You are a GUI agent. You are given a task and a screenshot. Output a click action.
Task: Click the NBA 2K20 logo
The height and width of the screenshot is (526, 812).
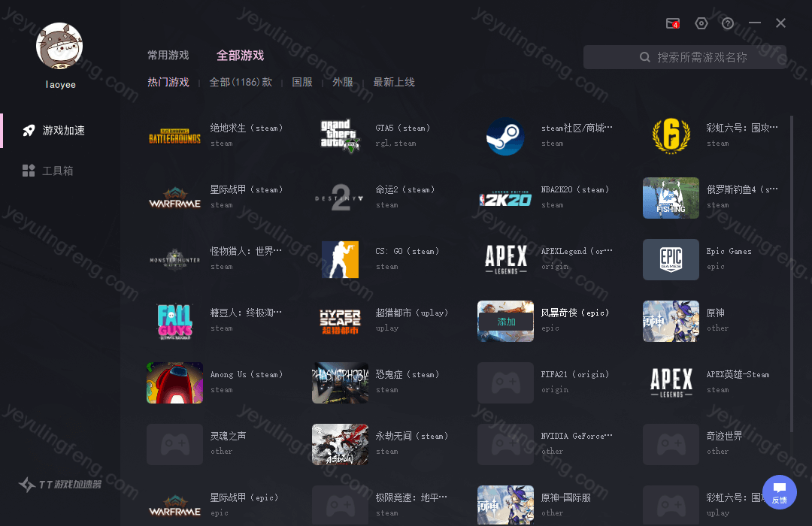click(505, 198)
